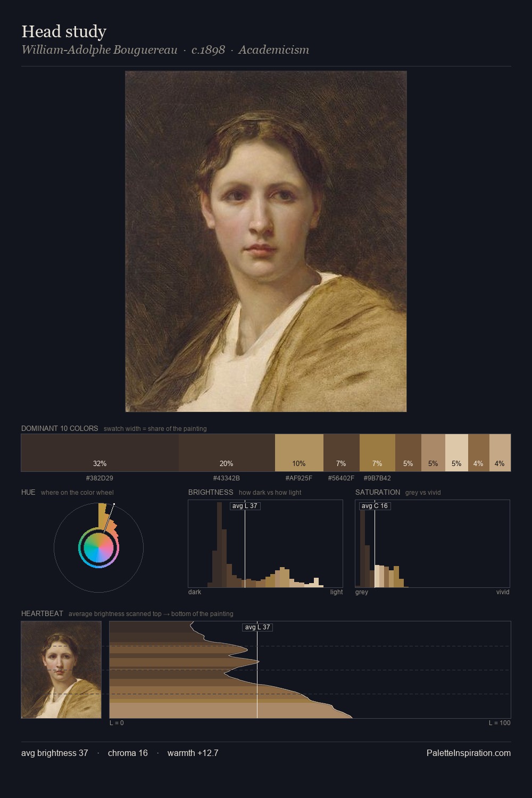The image size is (532, 798).
Task: Click the date c.1898
Action: click(208, 50)
